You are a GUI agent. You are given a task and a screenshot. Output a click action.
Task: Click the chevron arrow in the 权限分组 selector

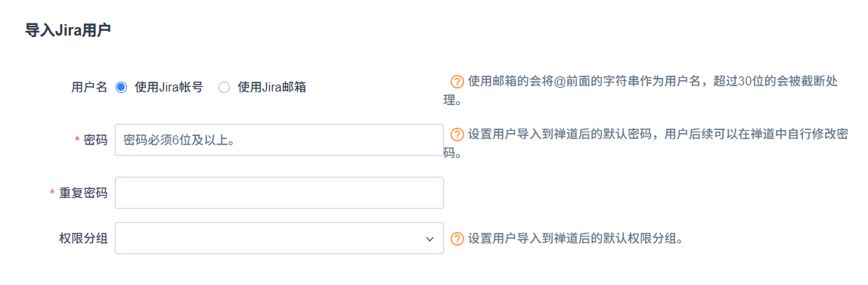(429, 239)
